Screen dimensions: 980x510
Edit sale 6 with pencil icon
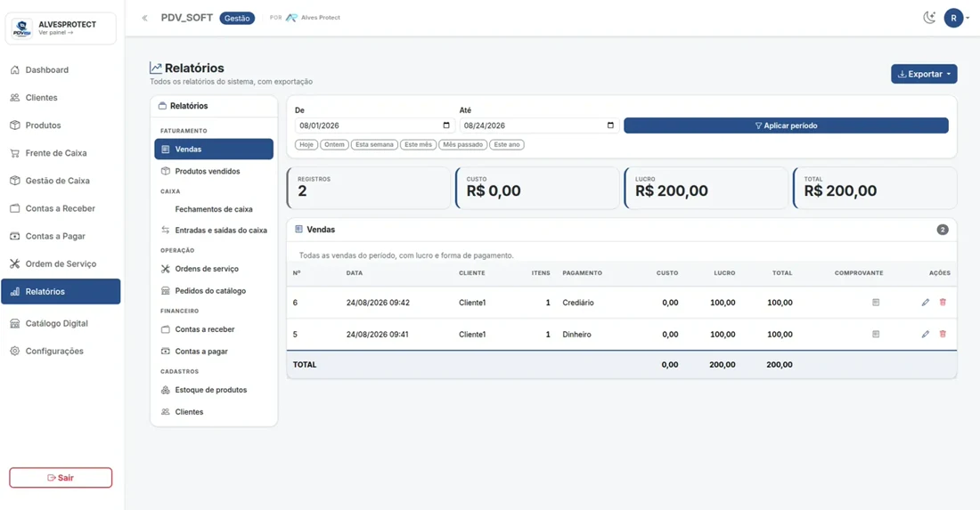[x=925, y=302]
